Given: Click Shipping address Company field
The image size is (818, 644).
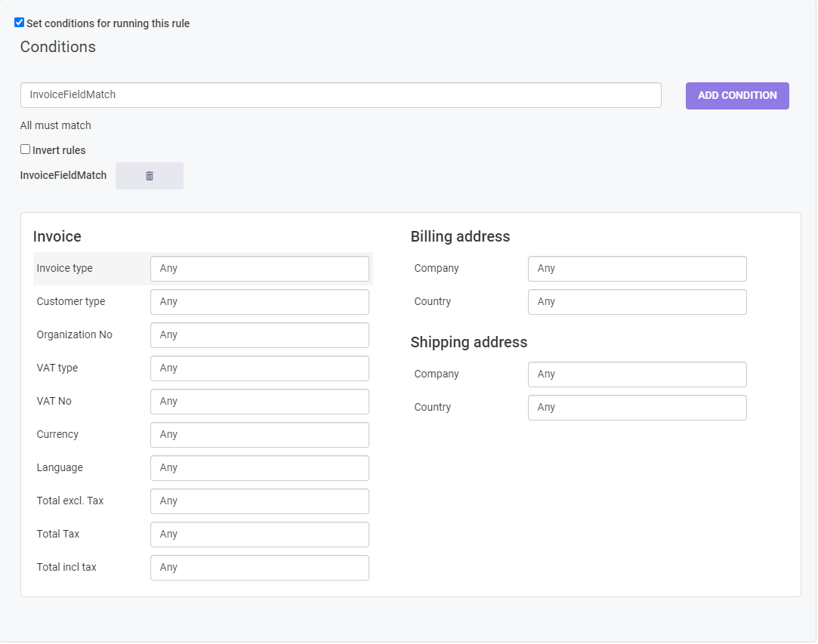Looking at the screenshot, I should point(637,374).
